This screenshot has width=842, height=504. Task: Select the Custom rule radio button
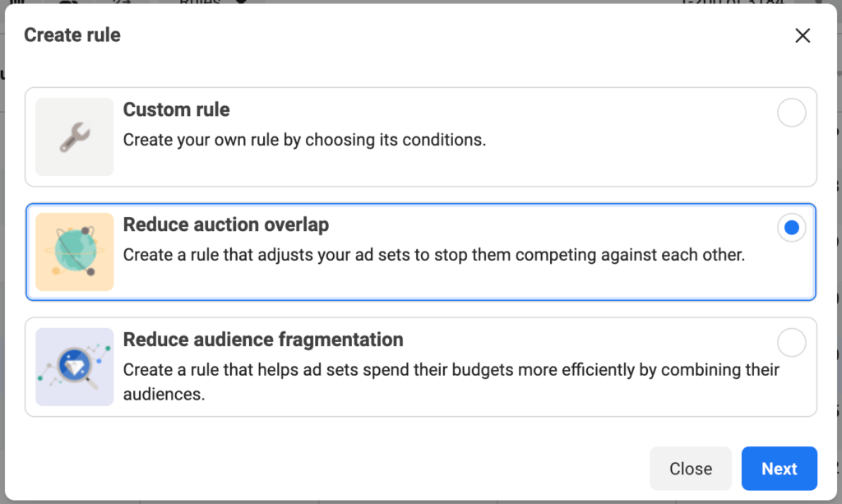[791, 113]
